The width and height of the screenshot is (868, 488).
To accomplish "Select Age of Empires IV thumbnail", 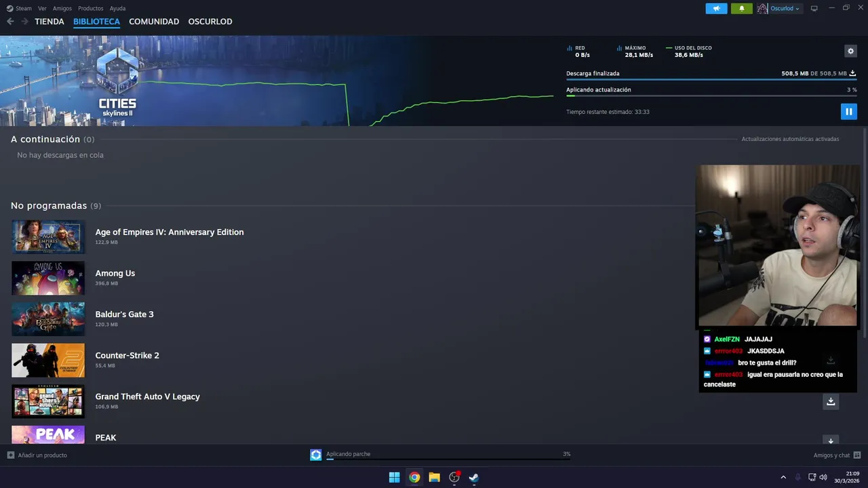I will (48, 237).
